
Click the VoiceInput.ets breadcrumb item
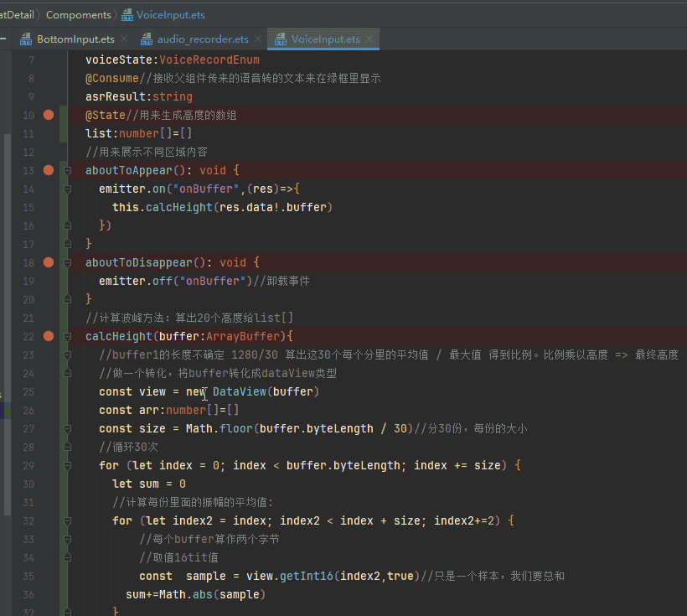170,14
